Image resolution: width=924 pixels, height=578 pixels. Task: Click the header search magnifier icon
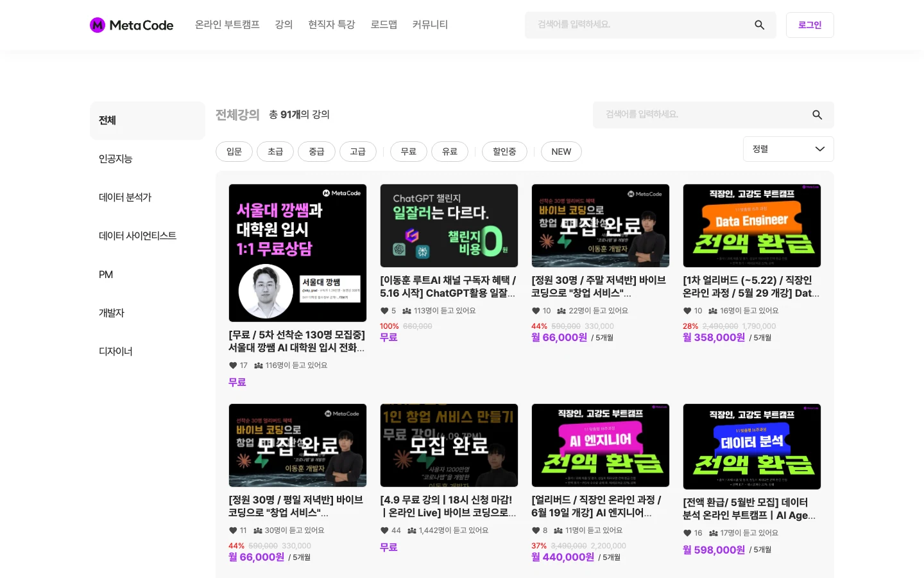tap(759, 25)
